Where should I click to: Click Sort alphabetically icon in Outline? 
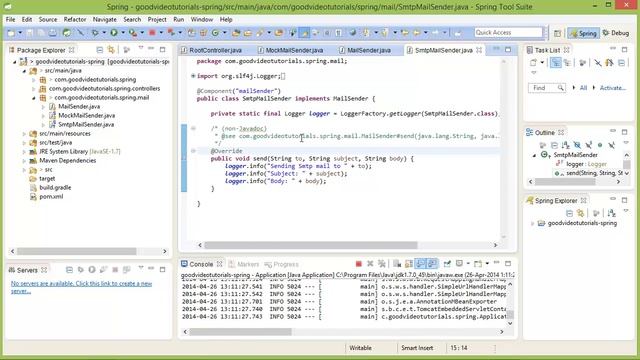click(x=565, y=145)
